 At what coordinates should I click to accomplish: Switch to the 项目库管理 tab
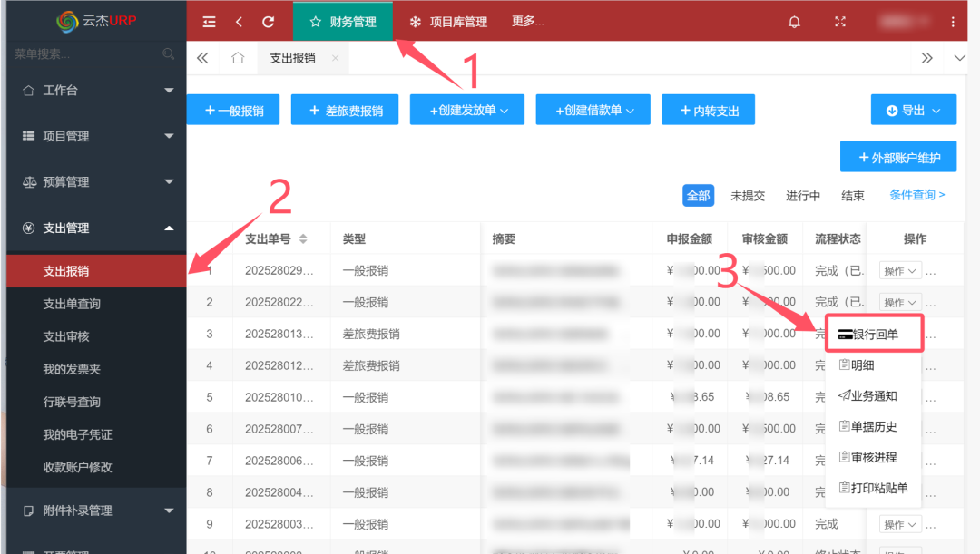[x=448, y=22]
